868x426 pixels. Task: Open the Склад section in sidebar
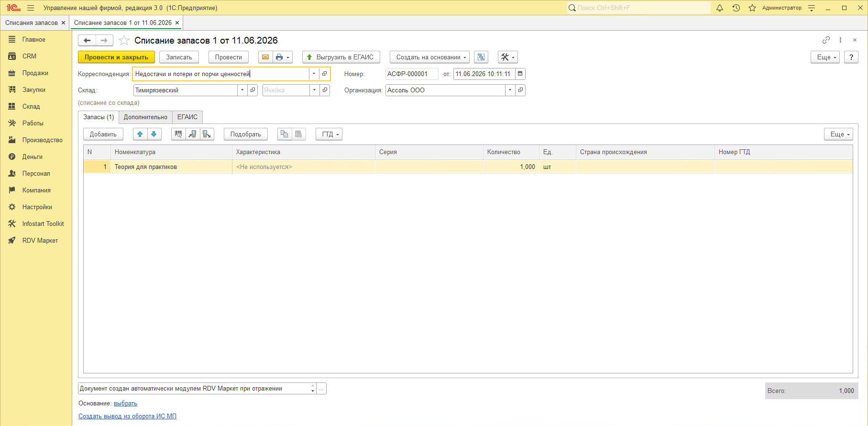(31, 106)
